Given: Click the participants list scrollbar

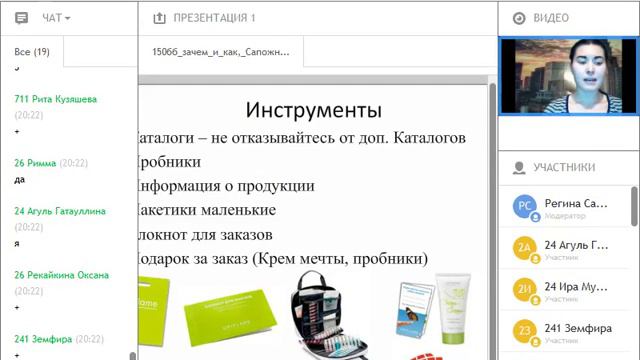Looking at the screenshot, I should click(x=634, y=206).
